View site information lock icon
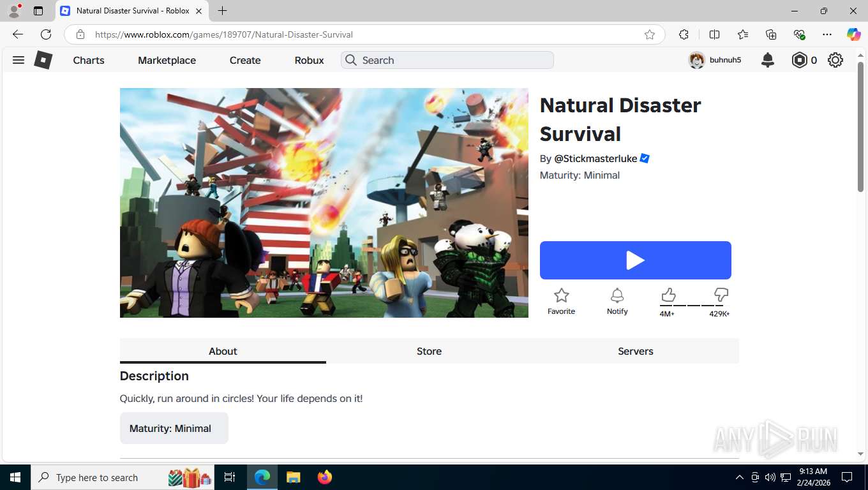 click(x=80, y=34)
